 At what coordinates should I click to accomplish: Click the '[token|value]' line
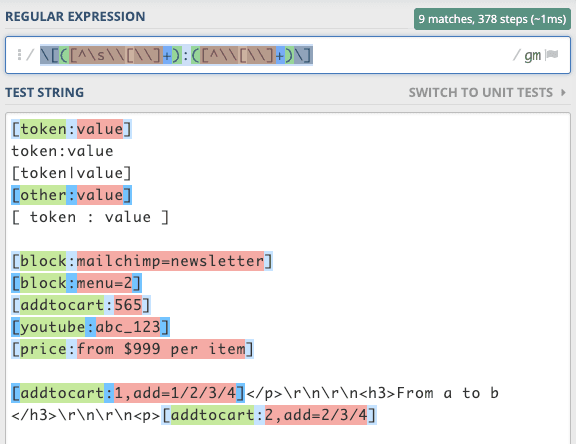[71, 173]
